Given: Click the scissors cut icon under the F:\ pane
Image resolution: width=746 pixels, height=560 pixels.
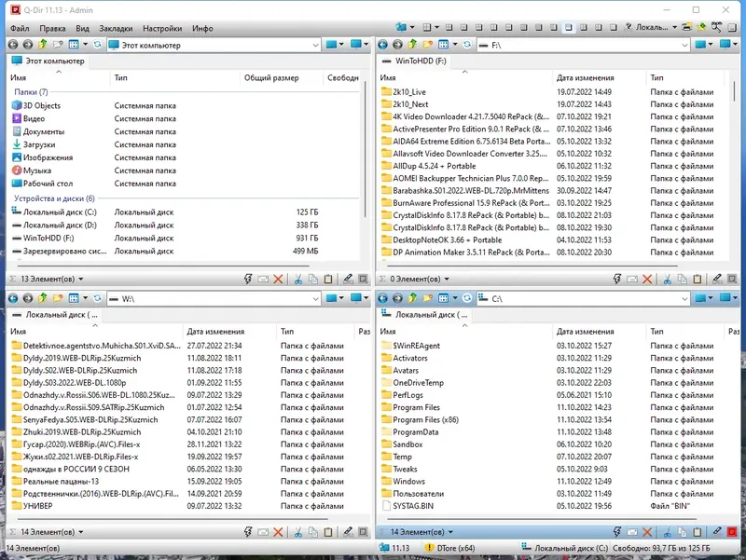Looking at the screenshot, I should 667,279.
